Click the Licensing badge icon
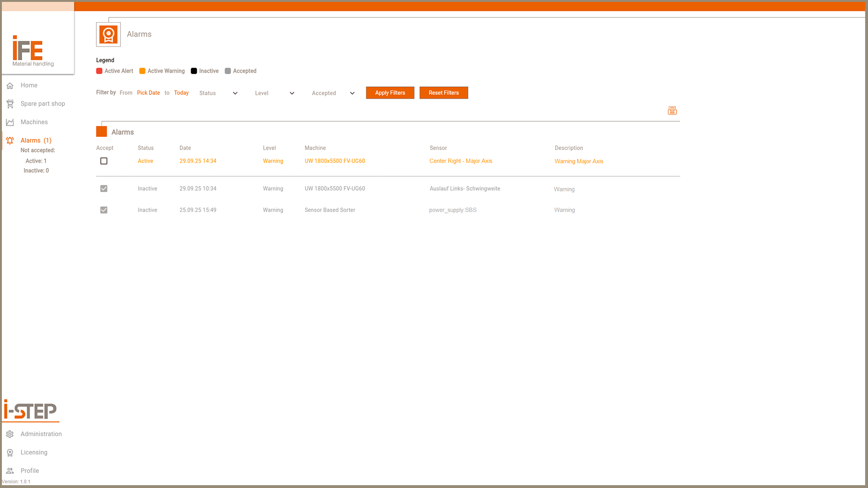 10,453
